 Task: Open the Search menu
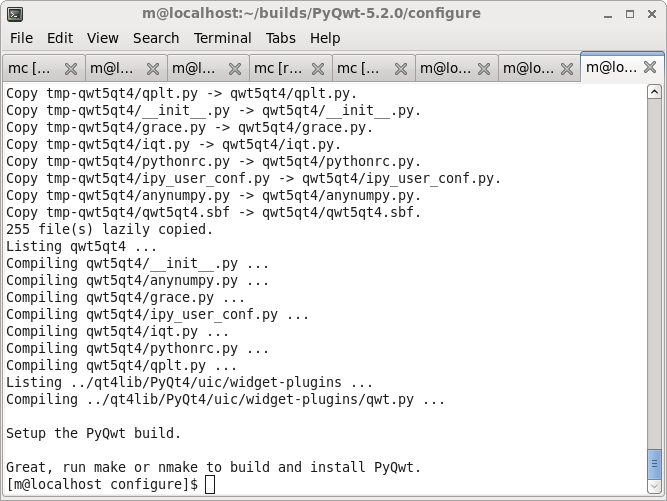coord(156,38)
